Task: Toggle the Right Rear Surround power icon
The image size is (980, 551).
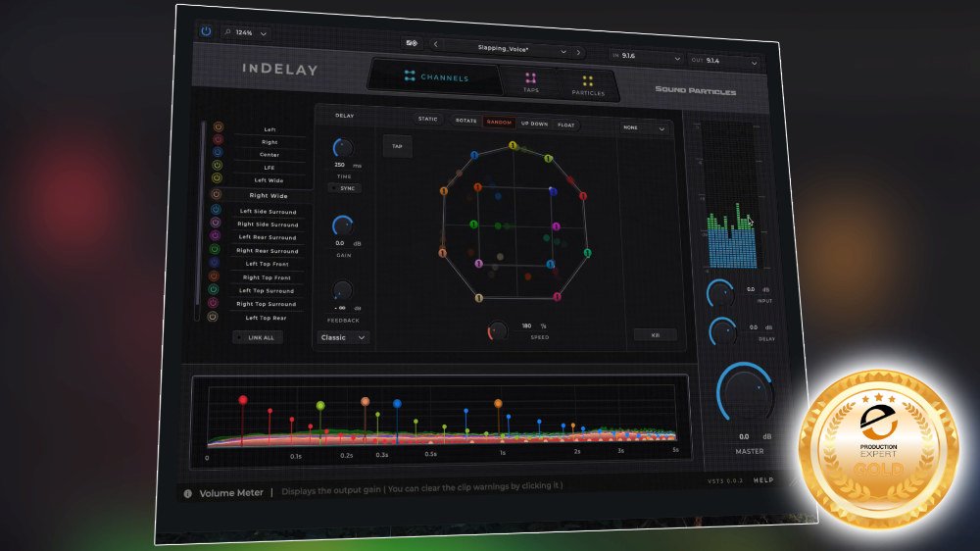Action: point(215,250)
